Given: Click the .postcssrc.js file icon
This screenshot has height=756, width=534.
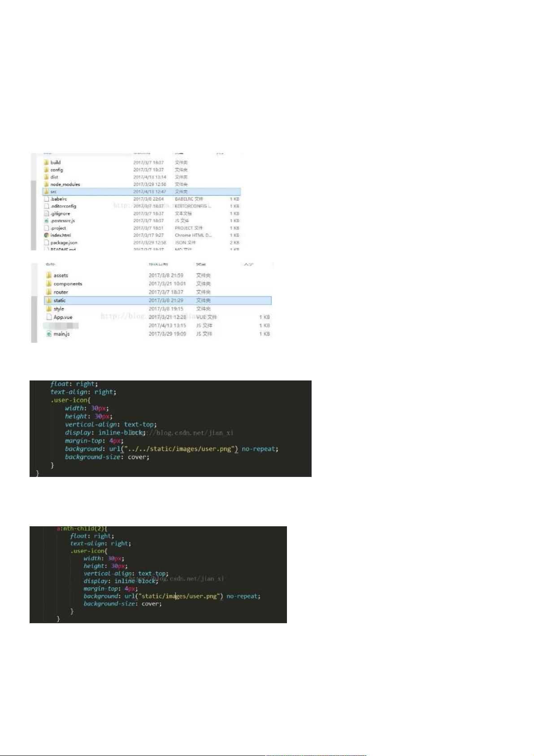Looking at the screenshot, I should click(x=46, y=221).
